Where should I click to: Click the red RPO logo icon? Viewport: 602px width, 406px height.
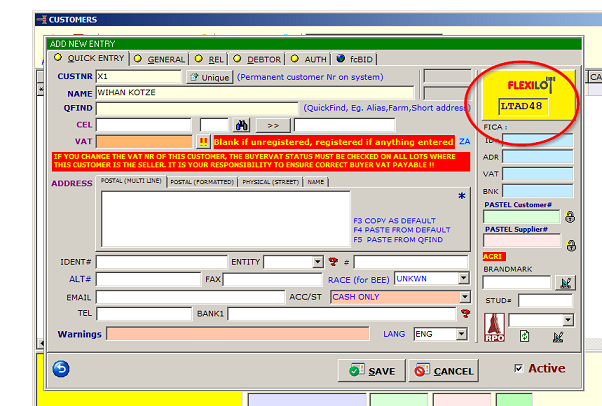click(493, 325)
